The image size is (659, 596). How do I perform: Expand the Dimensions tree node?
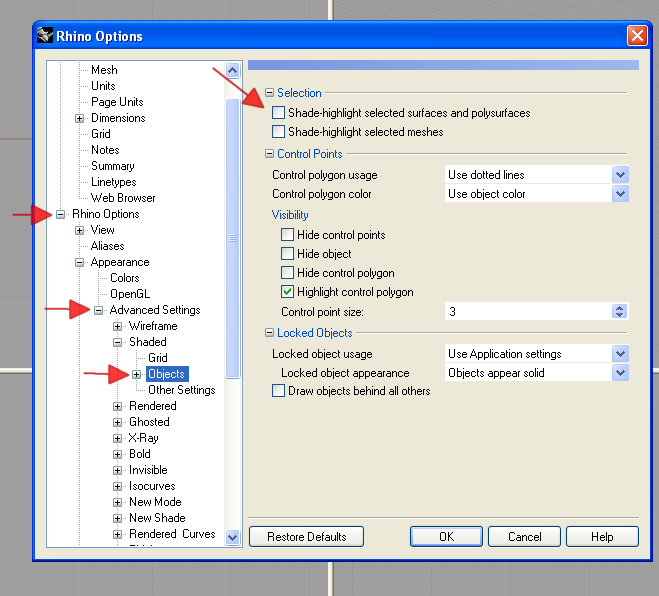click(79, 118)
